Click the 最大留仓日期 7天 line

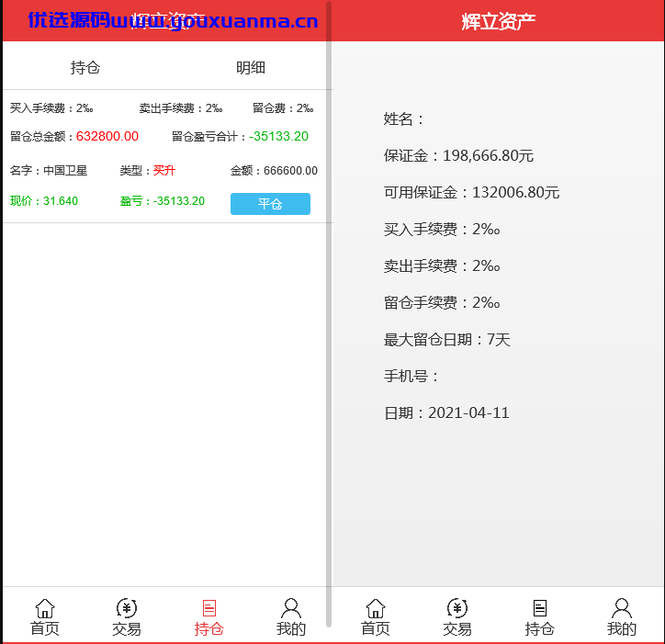click(447, 339)
